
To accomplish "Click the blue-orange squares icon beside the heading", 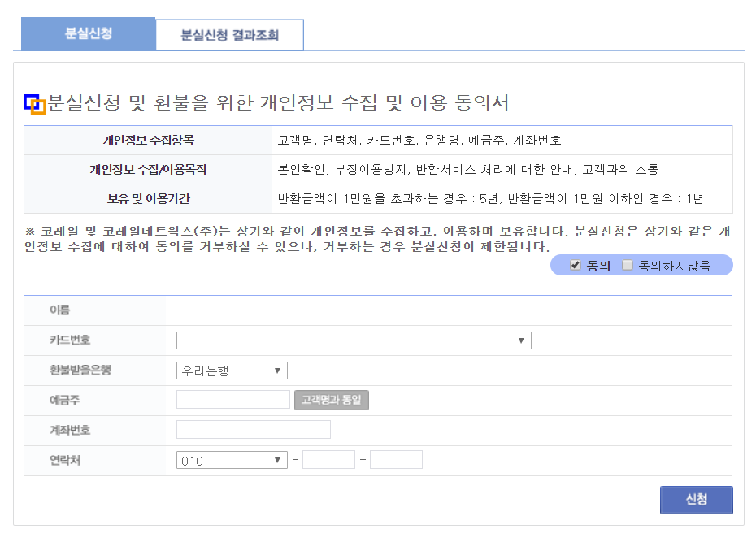I will (x=35, y=104).
